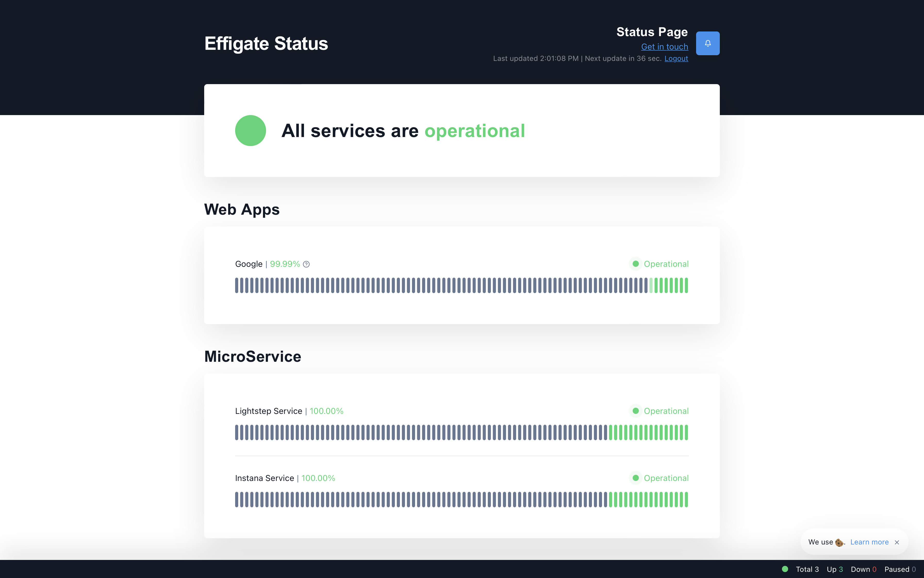Click the Operational label for Lightstep Service

[x=666, y=411]
